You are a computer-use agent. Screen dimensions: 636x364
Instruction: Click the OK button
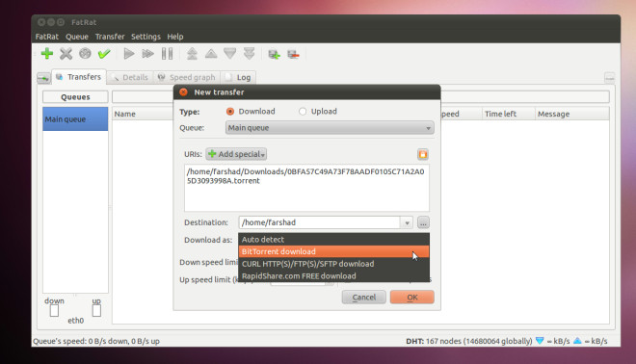click(412, 298)
